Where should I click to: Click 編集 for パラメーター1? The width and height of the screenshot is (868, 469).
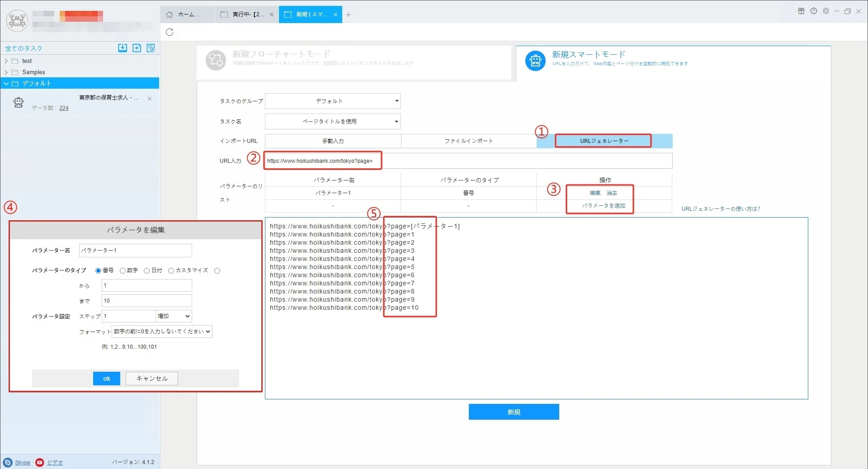pyautogui.click(x=595, y=193)
